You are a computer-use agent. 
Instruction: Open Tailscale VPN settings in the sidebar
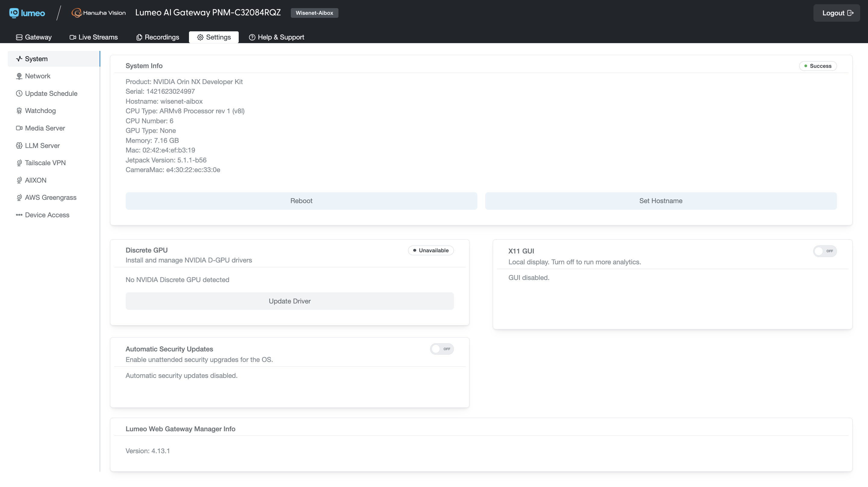[54, 163]
